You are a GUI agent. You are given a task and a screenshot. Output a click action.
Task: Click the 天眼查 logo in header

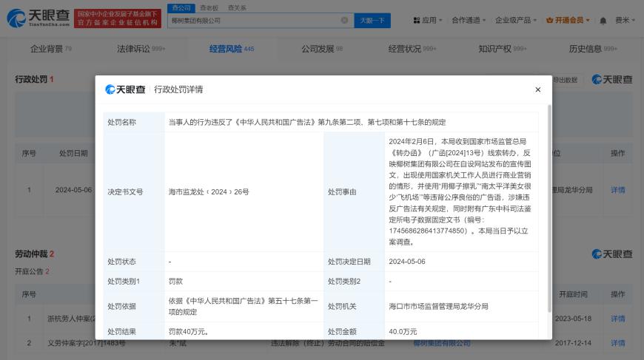[x=38, y=18]
